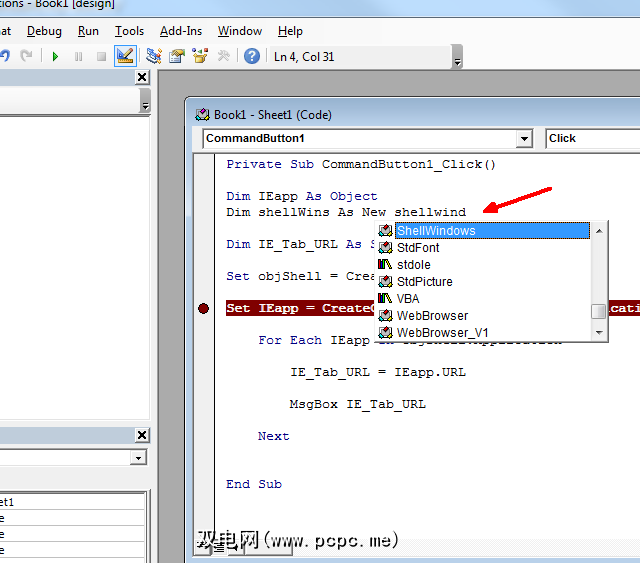The height and width of the screenshot is (563, 640).
Task: Click the WebBrowser class icon
Action: tap(385, 316)
